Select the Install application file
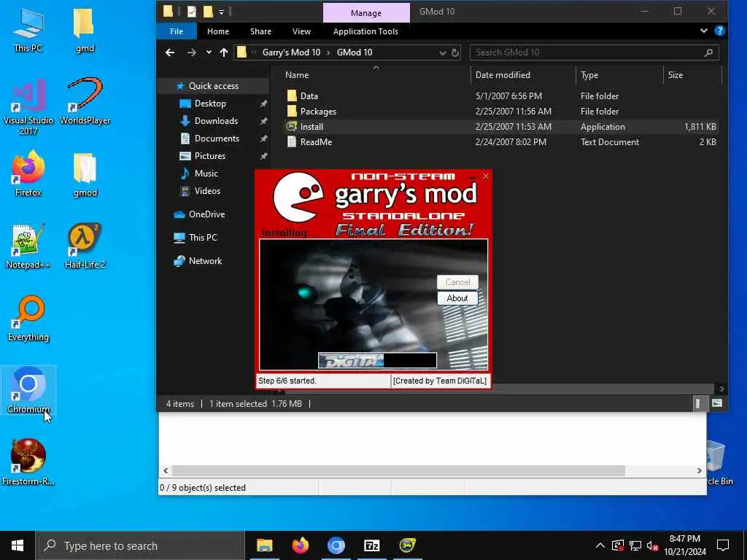Image resolution: width=747 pixels, height=560 pixels. pos(311,127)
